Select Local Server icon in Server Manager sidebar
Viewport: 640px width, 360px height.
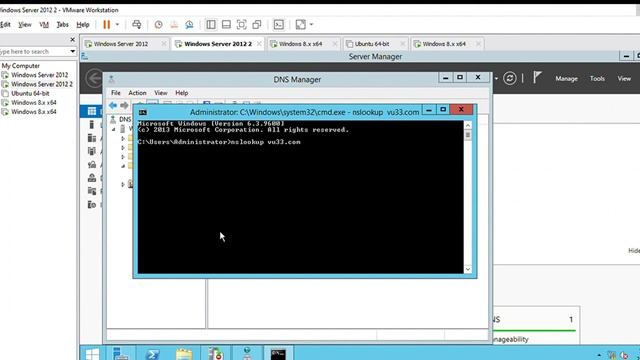tap(92, 124)
